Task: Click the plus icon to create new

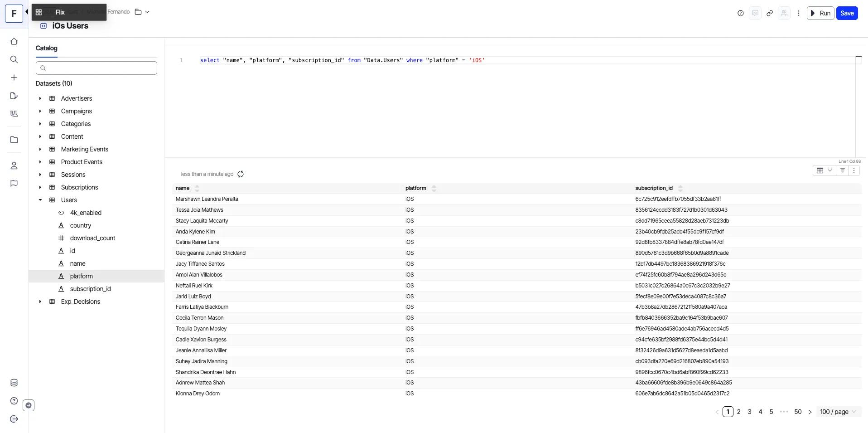Action: point(14,78)
